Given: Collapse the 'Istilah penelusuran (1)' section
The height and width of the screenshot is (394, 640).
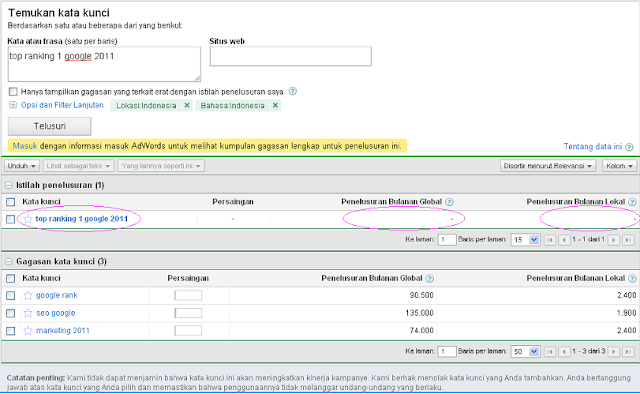Looking at the screenshot, I should pyautogui.click(x=9, y=185).
